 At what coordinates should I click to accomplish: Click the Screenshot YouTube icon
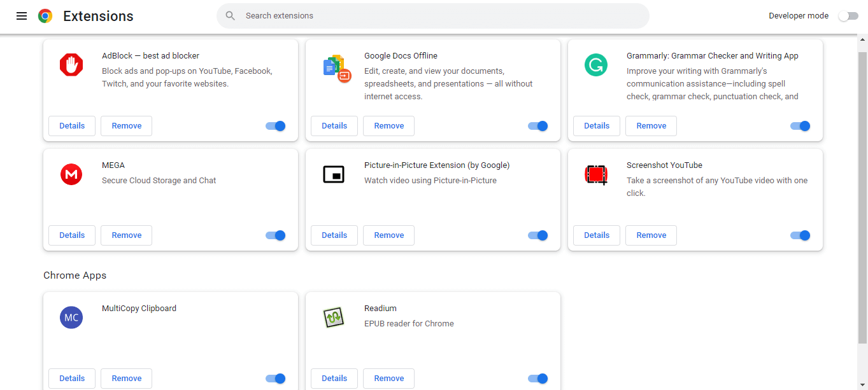click(x=596, y=174)
